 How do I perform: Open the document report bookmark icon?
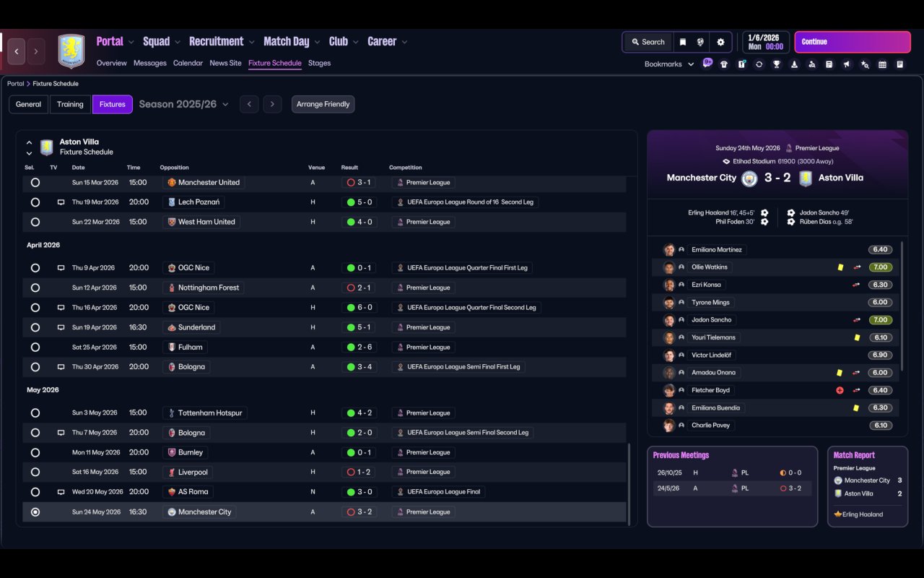pyautogui.click(x=829, y=64)
